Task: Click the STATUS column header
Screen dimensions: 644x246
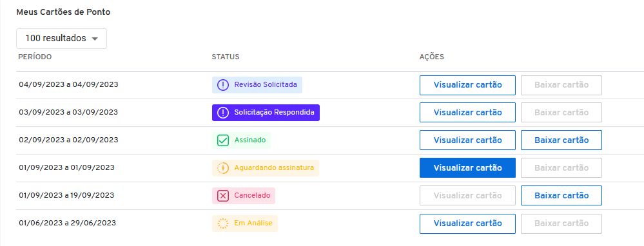Action: (226, 57)
